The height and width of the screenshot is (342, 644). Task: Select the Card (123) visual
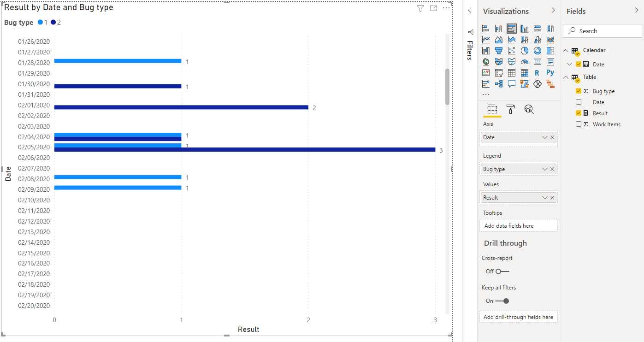pos(538,62)
